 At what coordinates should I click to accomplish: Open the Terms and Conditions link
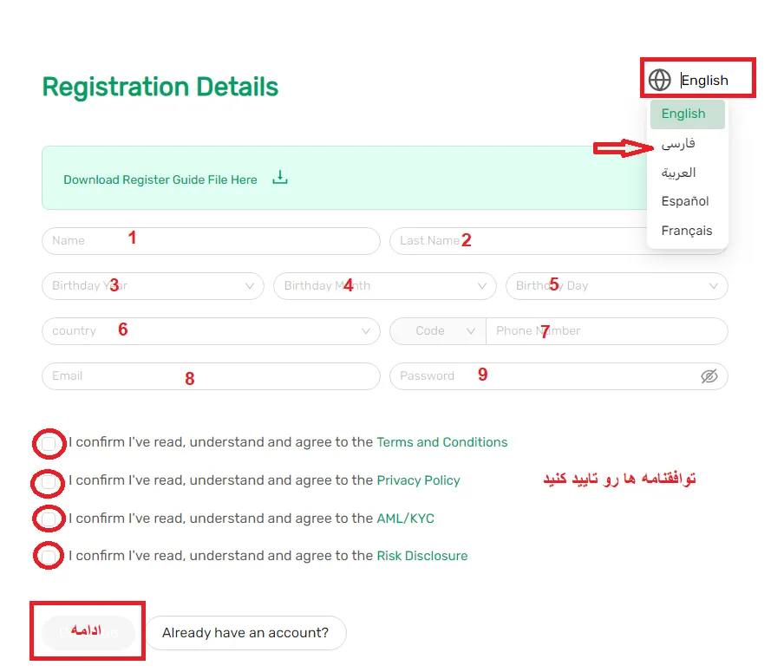(441, 442)
